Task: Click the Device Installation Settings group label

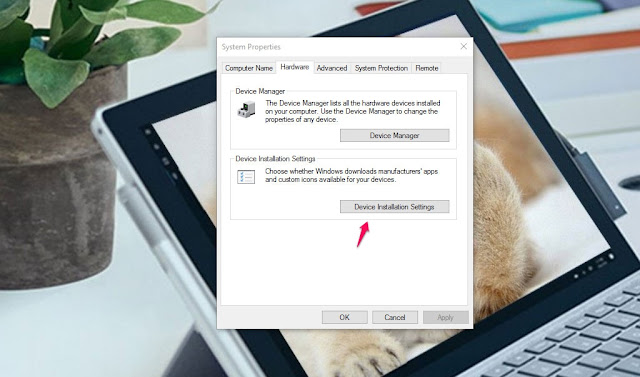Action: pos(275,159)
